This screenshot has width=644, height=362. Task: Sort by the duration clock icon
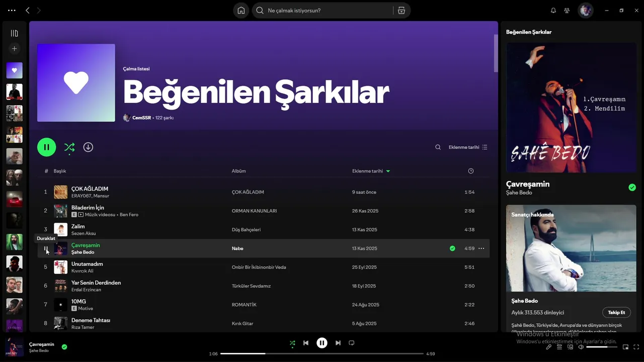tap(471, 171)
